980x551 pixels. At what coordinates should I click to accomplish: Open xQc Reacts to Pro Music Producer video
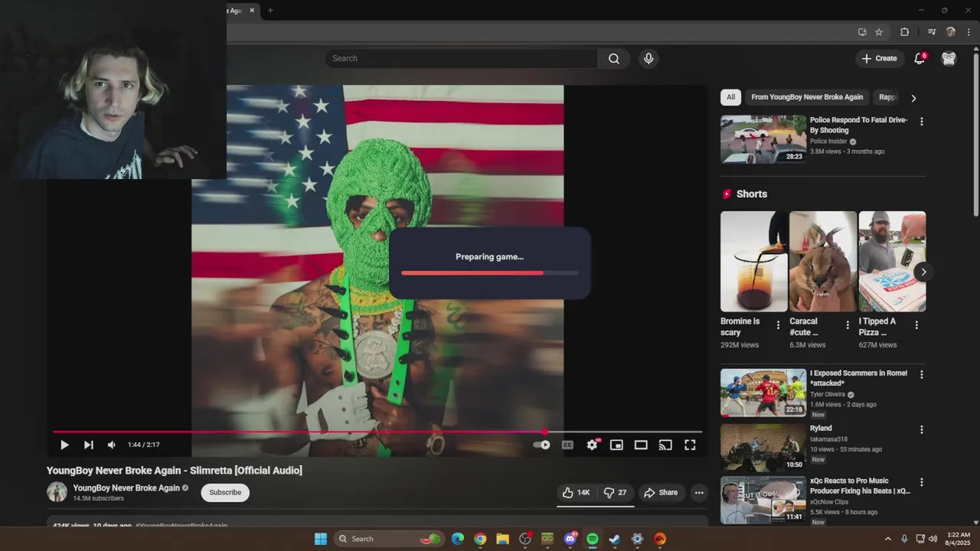click(x=763, y=500)
